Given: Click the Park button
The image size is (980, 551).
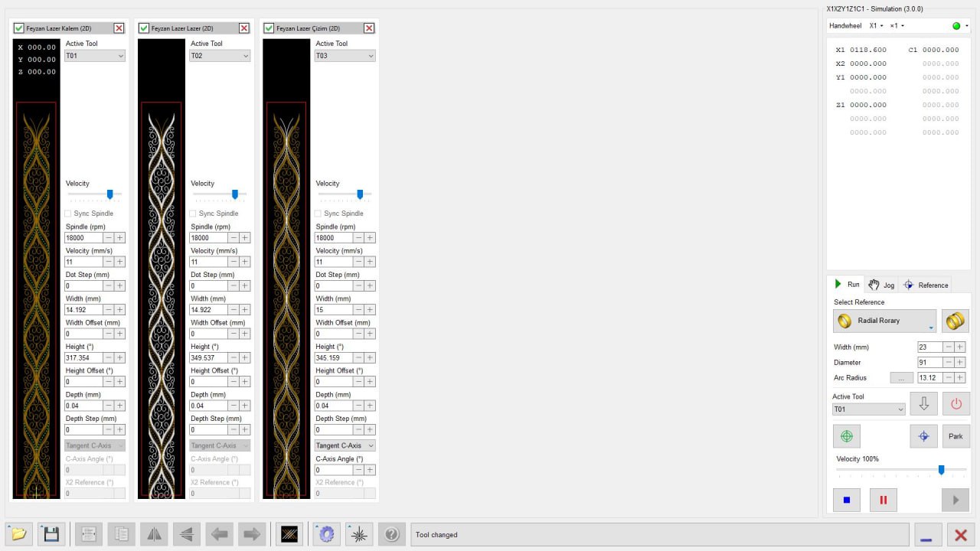Looking at the screenshot, I should pyautogui.click(x=955, y=436).
